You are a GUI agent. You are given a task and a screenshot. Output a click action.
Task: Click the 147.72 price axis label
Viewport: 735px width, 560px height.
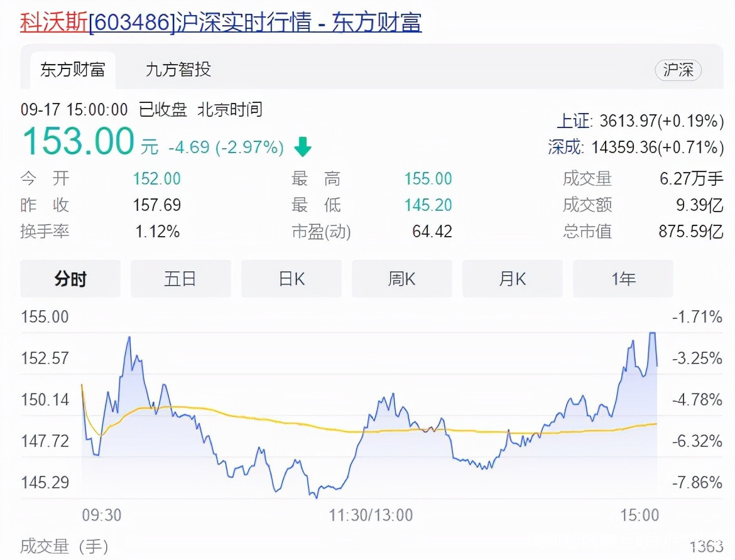(45, 441)
